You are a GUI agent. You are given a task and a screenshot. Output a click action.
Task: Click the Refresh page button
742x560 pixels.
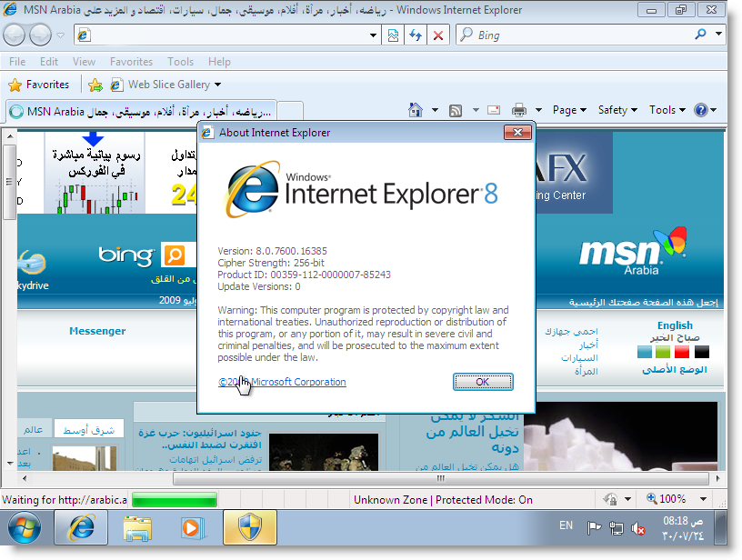point(416,35)
